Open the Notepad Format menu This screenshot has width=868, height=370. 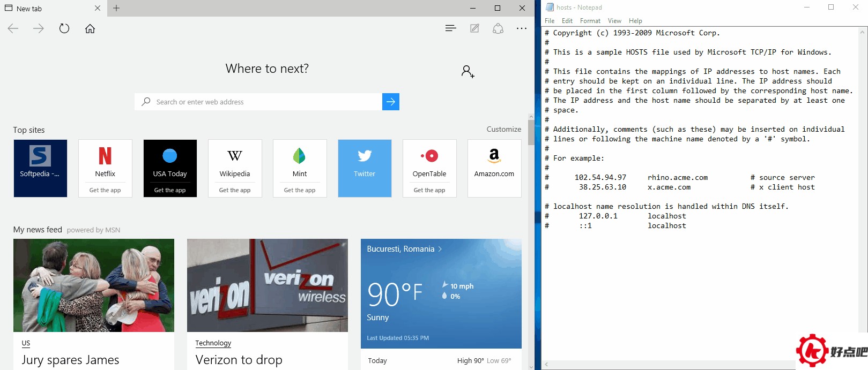coord(590,21)
